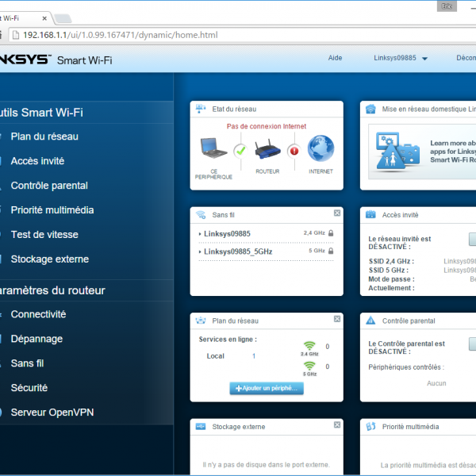
Task: Click the Contrôle parental warning icon
Action: coord(370,321)
